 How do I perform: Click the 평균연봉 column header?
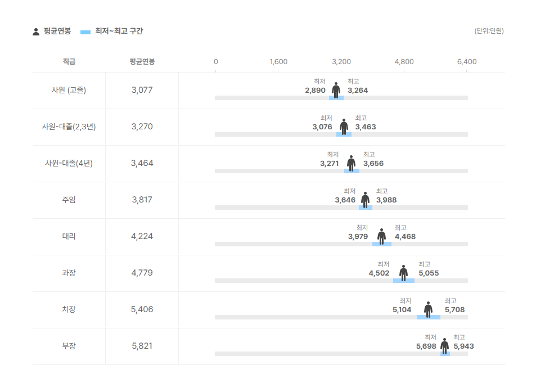[x=142, y=61]
